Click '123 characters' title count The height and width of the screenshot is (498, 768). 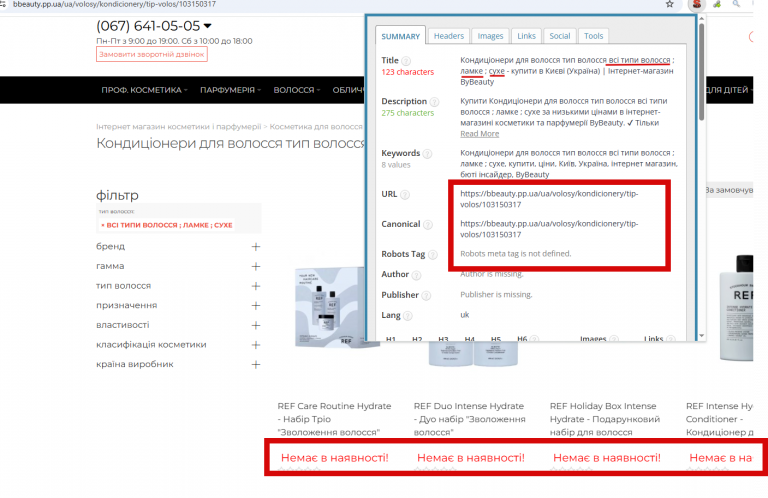408,72
